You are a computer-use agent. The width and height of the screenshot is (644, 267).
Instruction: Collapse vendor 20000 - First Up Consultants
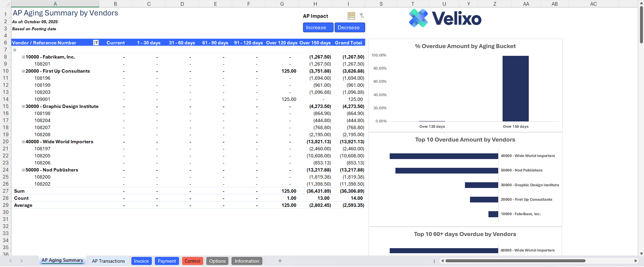[x=23, y=71]
